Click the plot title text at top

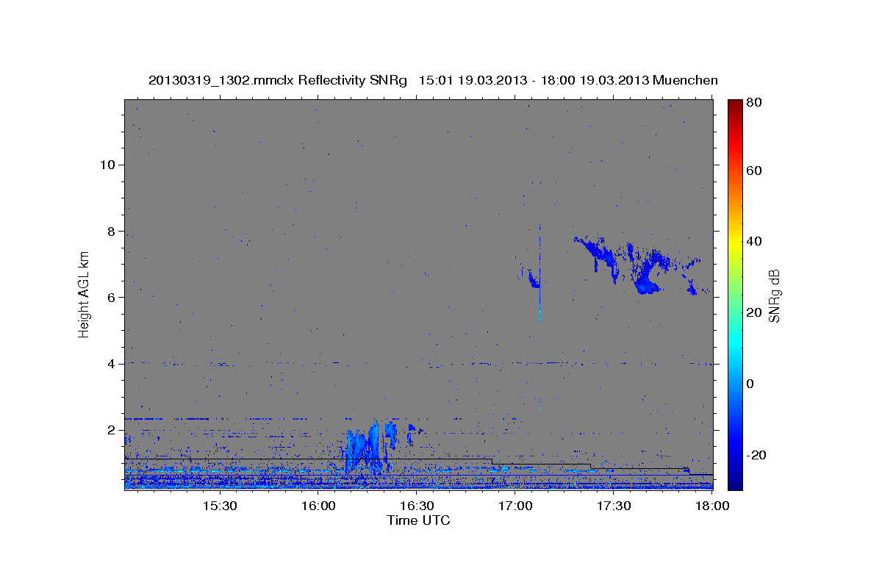(x=433, y=80)
